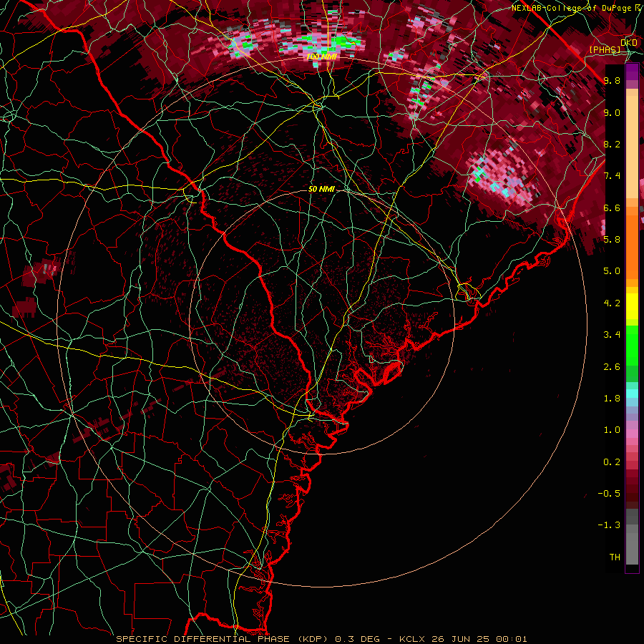Click the 8.2 scale value
This screenshot has height=644, width=644.
point(612,144)
